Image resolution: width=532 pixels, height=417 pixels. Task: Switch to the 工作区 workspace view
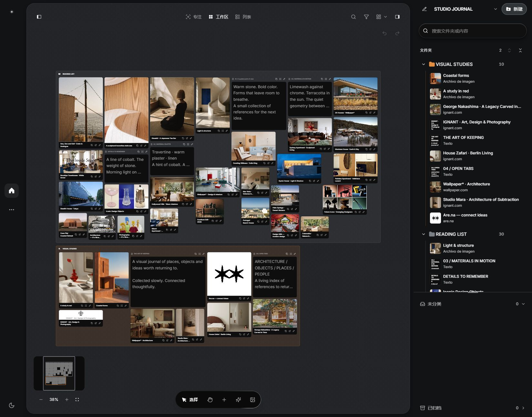(x=219, y=17)
